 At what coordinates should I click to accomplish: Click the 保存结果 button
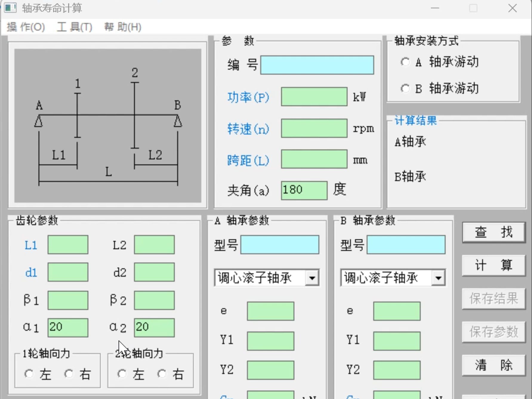pos(494,299)
